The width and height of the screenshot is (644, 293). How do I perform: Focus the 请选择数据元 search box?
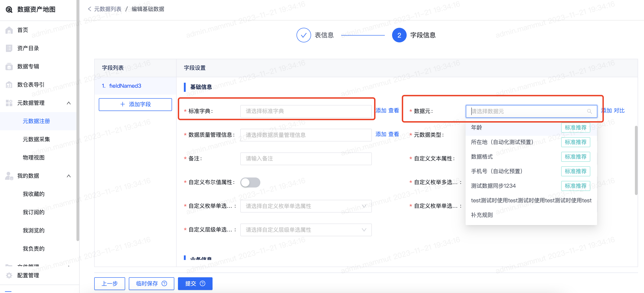click(531, 111)
